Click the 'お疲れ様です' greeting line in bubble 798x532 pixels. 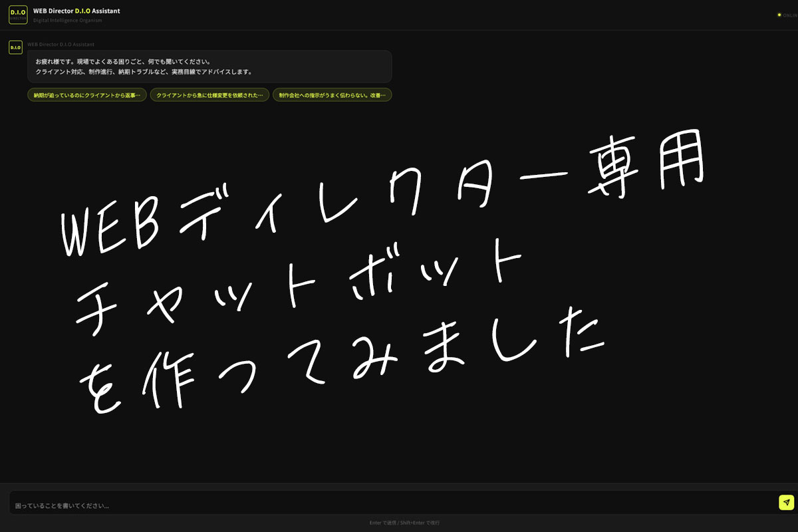(x=123, y=62)
